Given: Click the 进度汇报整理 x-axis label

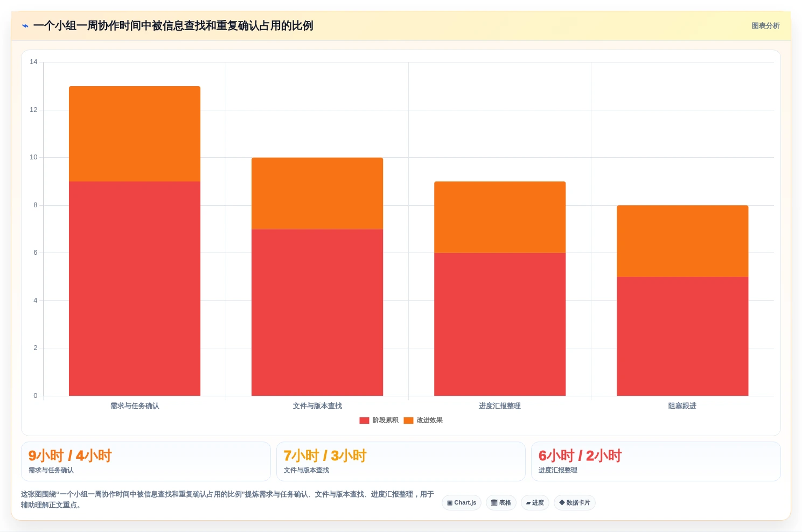Looking at the screenshot, I should (x=500, y=406).
